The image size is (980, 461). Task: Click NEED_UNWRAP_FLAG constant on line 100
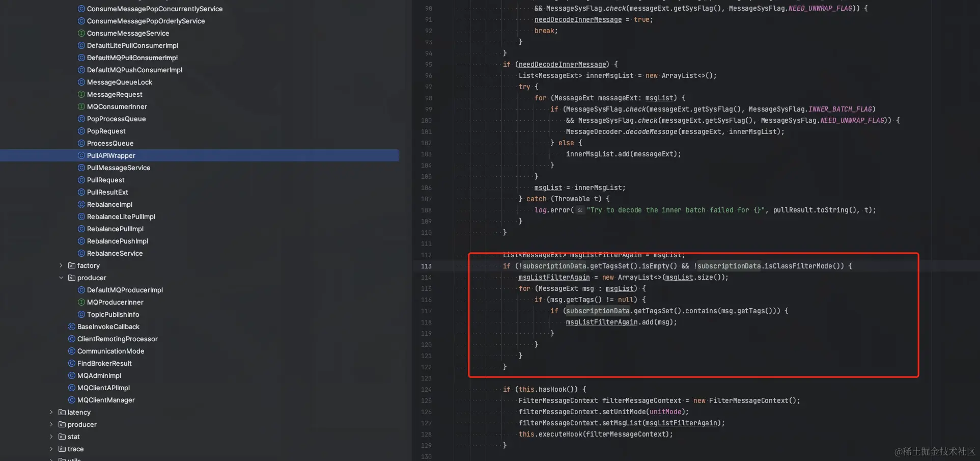852,120
